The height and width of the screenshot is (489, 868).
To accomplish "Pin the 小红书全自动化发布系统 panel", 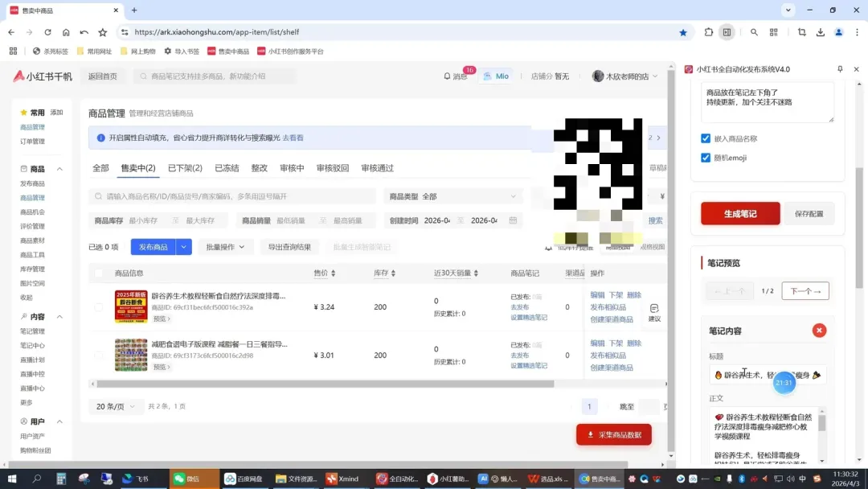I will tap(840, 69).
